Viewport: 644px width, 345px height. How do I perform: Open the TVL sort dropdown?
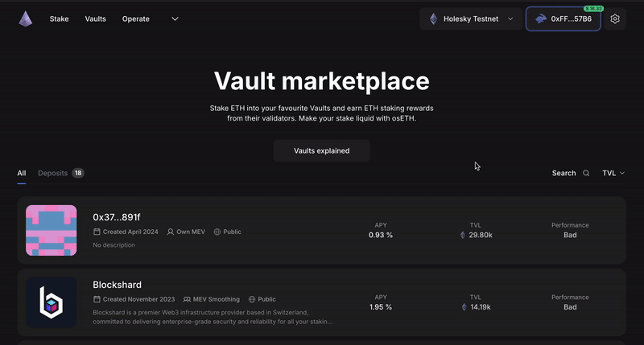pos(613,173)
